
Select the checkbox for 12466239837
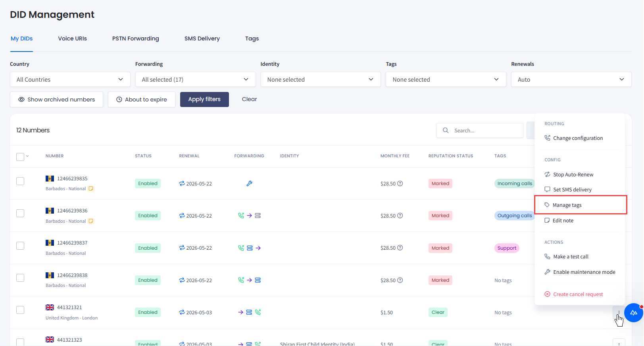tap(20, 246)
